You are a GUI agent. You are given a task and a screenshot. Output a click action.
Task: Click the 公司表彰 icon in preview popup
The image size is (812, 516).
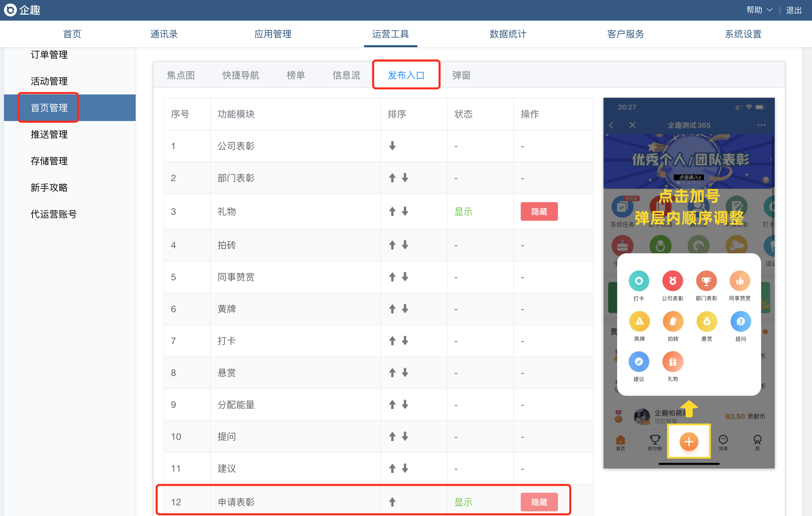pos(672,281)
